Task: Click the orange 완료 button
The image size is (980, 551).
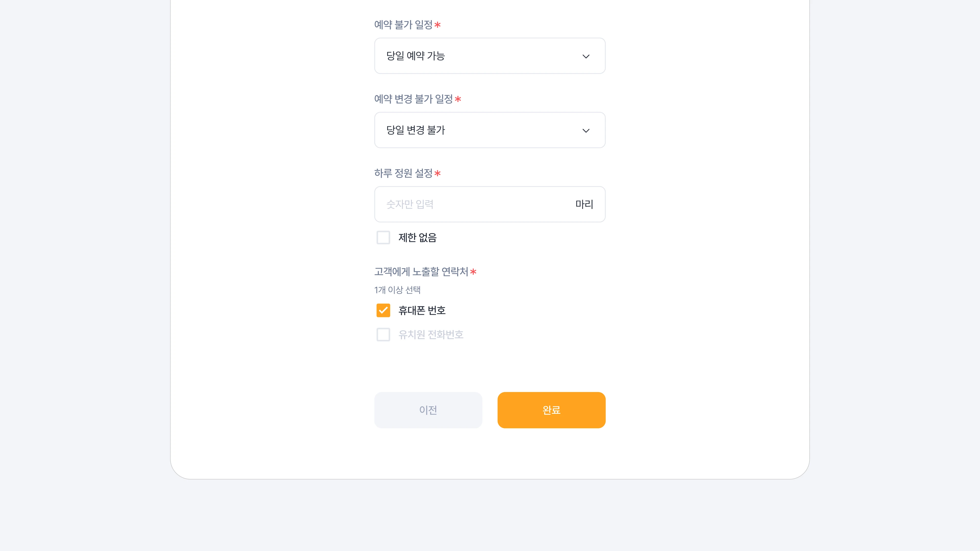Action: (x=551, y=410)
